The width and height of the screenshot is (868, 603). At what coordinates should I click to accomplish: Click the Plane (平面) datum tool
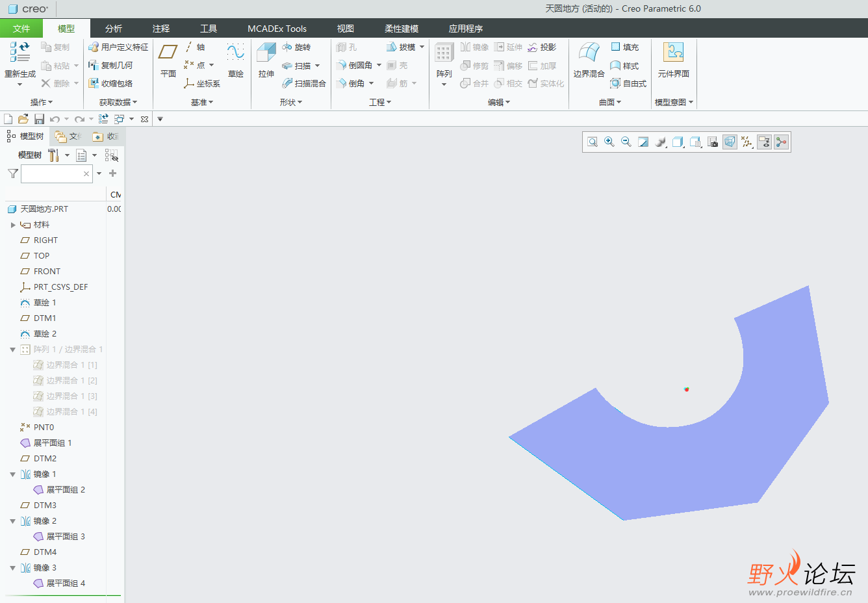(x=168, y=60)
